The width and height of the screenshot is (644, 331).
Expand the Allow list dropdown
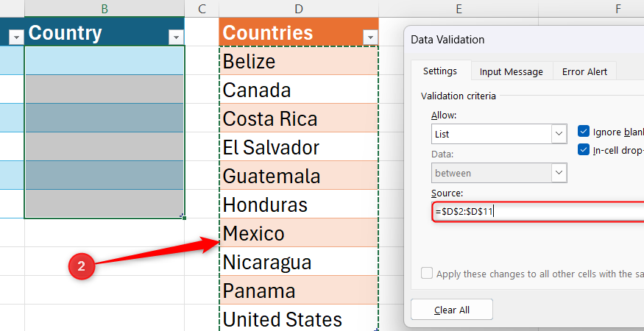pyautogui.click(x=559, y=134)
